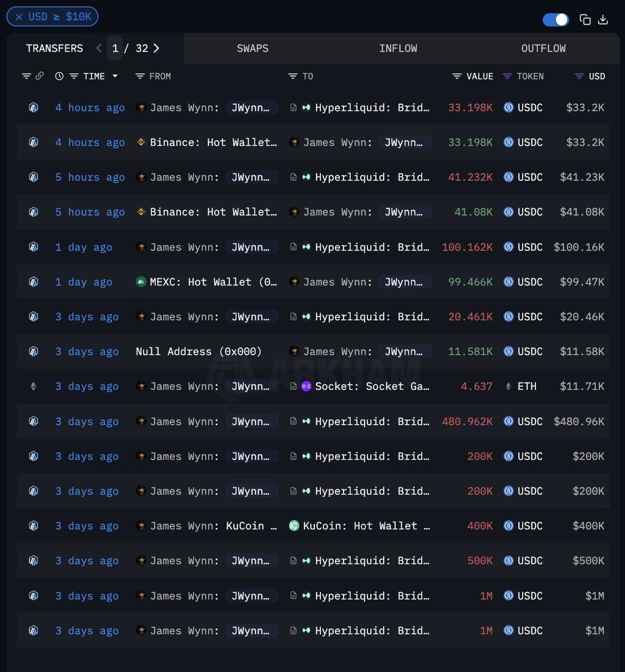Click the value 4.637
625x672 pixels.
click(x=477, y=386)
